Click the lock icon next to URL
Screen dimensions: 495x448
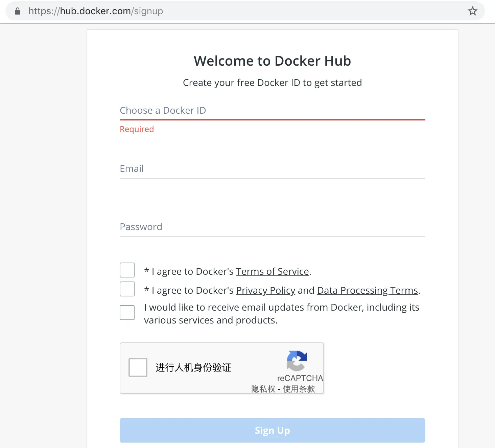pyautogui.click(x=18, y=11)
